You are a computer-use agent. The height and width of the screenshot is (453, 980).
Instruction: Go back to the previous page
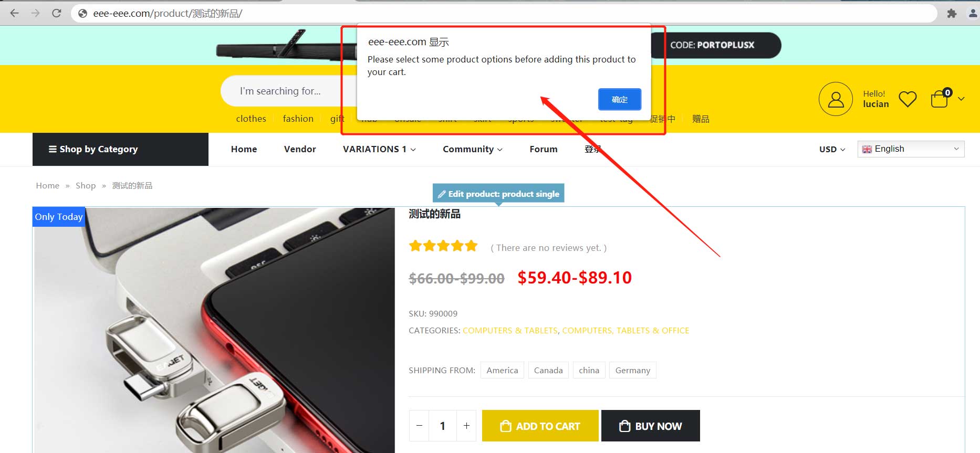[x=15, y=13]
